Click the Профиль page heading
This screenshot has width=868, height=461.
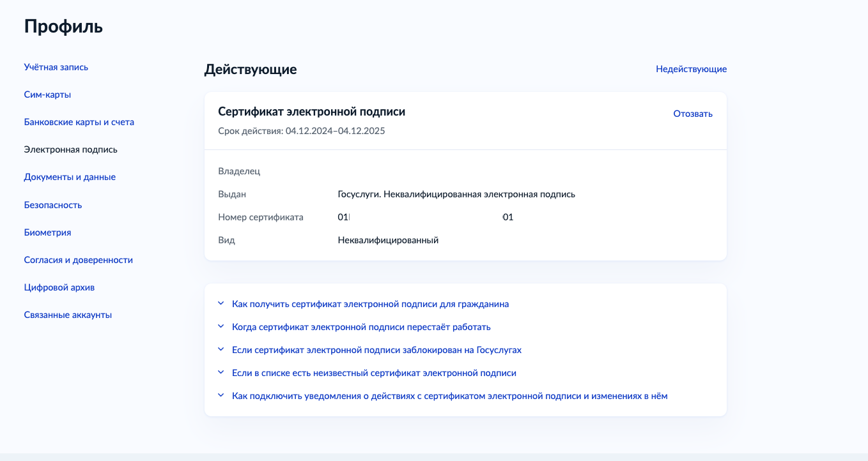pyautogui.click(x=63, y=27)
